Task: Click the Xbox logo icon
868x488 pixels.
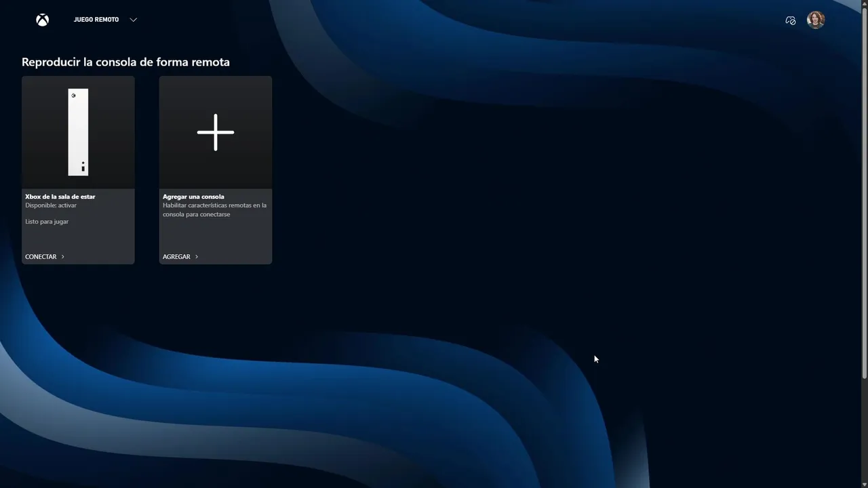Action: (x=42, y=20)
